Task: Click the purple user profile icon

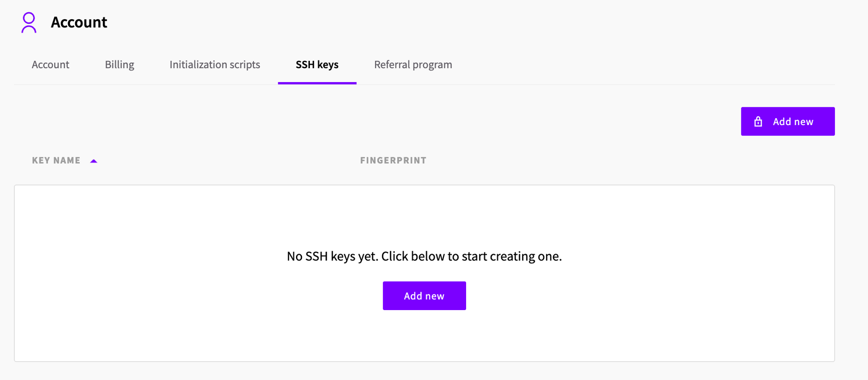Action: [29, 23]
